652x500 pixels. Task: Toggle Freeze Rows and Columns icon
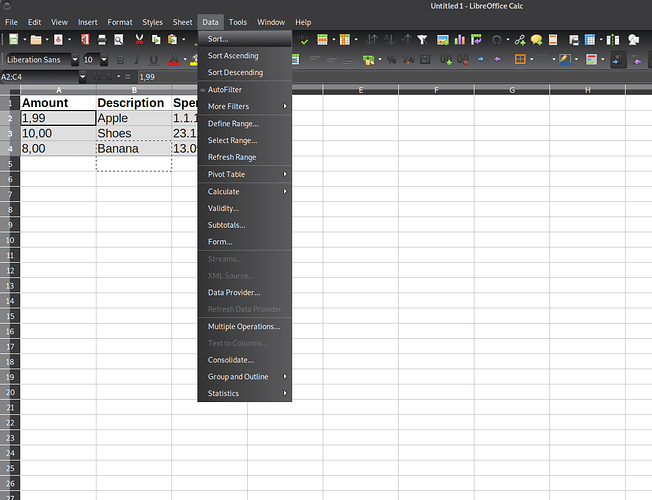pyautogui.click(x=590, y=40)
